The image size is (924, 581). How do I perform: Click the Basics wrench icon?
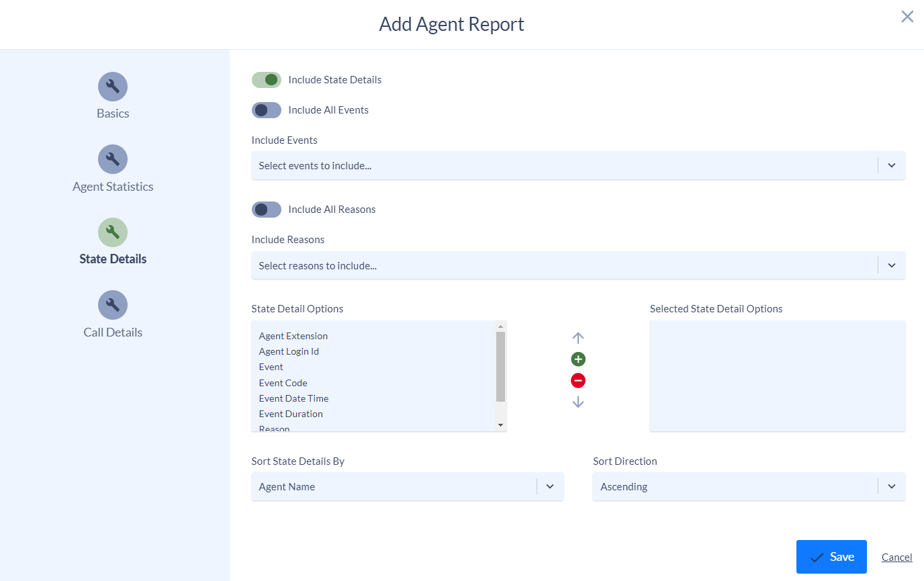point(112,87)
